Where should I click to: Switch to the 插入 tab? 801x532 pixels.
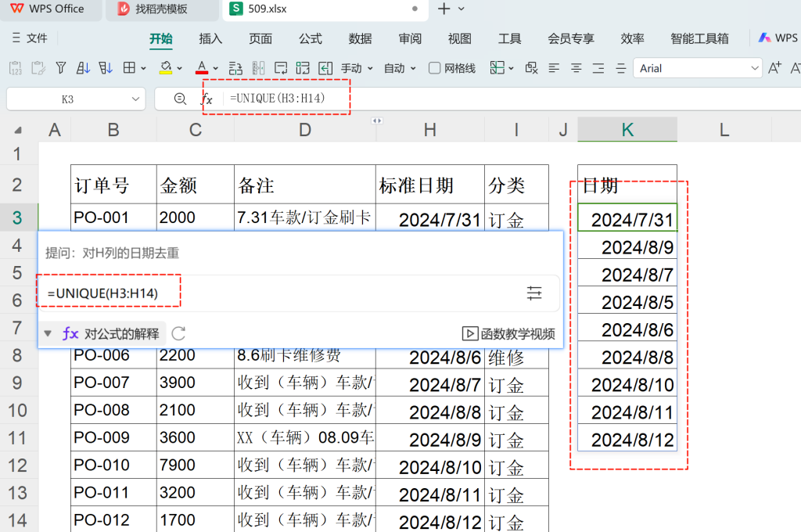[210, 38]
